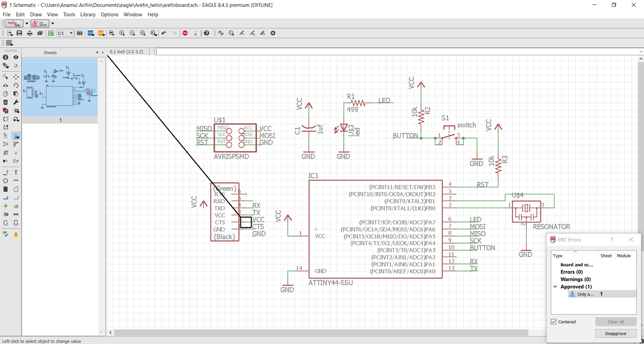
Task: Open the Help question mark icon
Action: tap(207, 33)
